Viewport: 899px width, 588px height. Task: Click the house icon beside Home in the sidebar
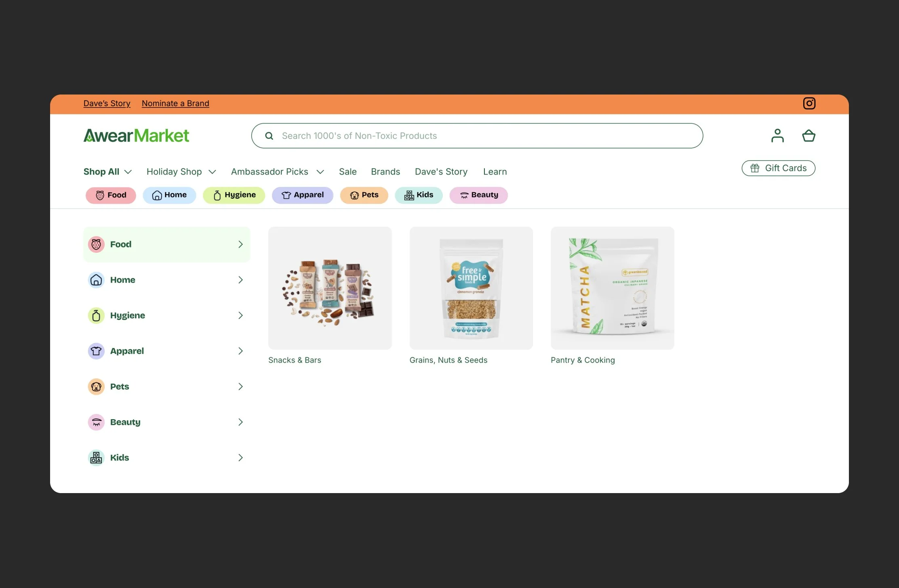(x=96, y=280)
